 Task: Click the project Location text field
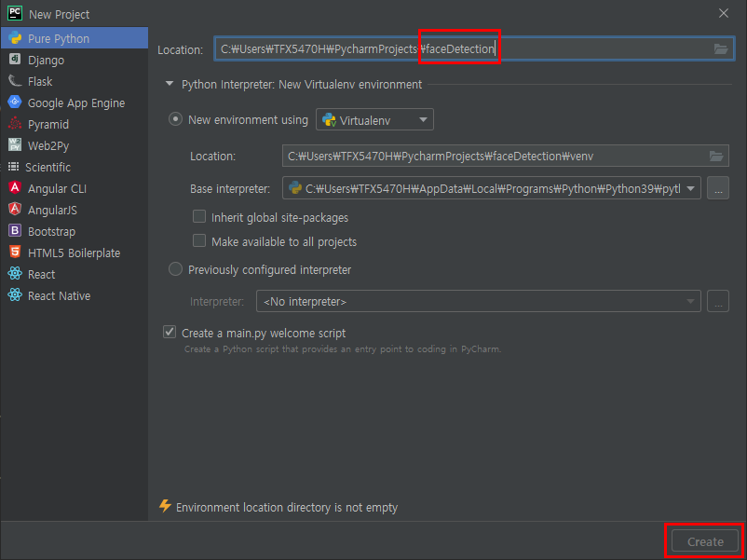click(474, 48)
